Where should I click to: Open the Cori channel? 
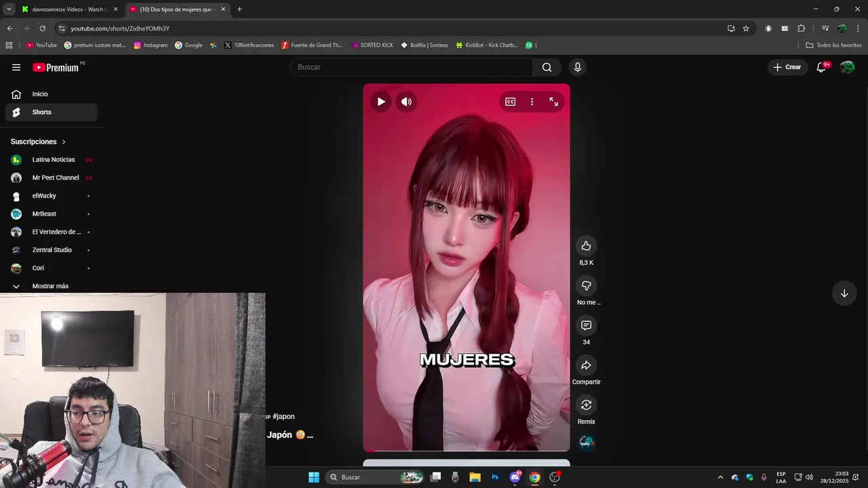point(52,268)
